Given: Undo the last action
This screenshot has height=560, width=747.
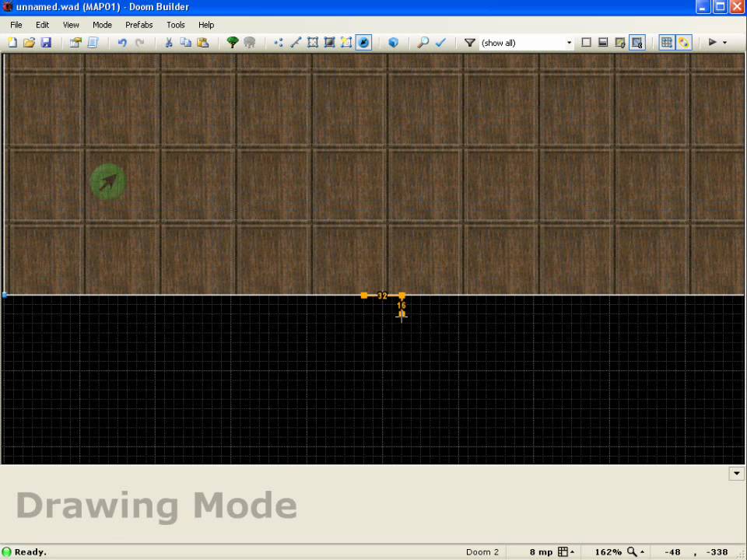Looking at the screenshot, I should coord(122,42).
